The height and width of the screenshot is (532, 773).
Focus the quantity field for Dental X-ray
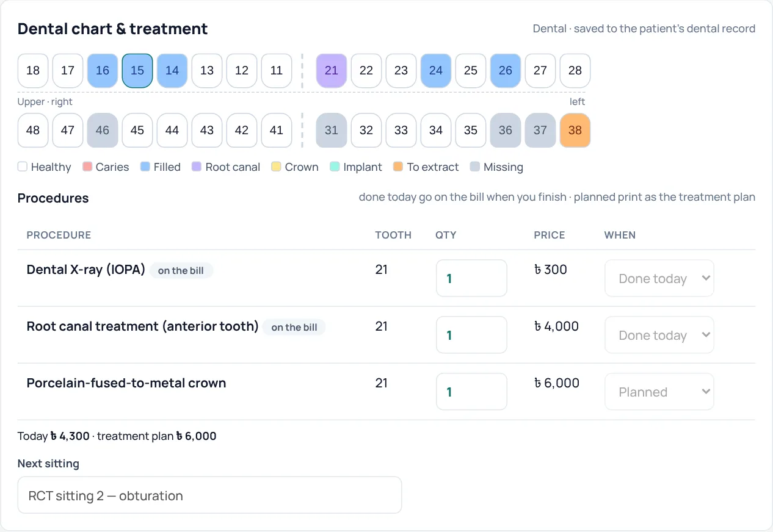(471, 278)
